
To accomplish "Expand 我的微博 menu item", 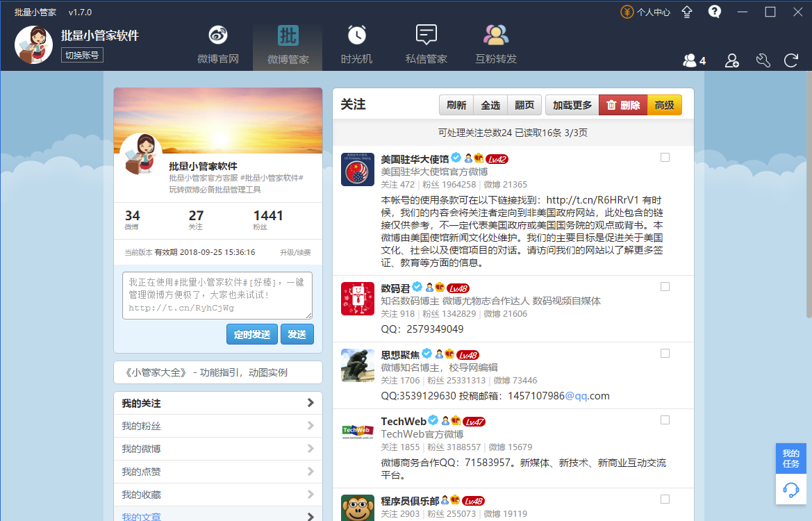I will tap(218, 449).
